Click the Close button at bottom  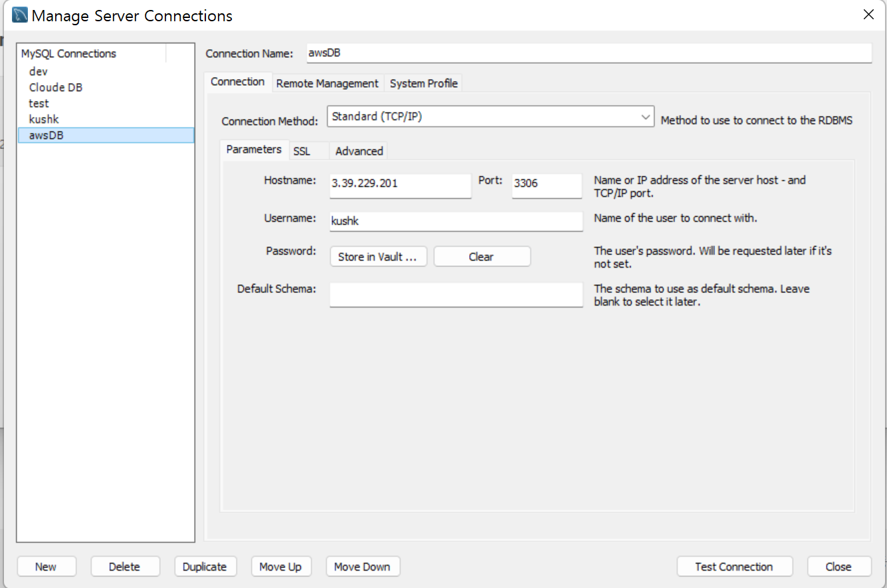pos(838,567)
